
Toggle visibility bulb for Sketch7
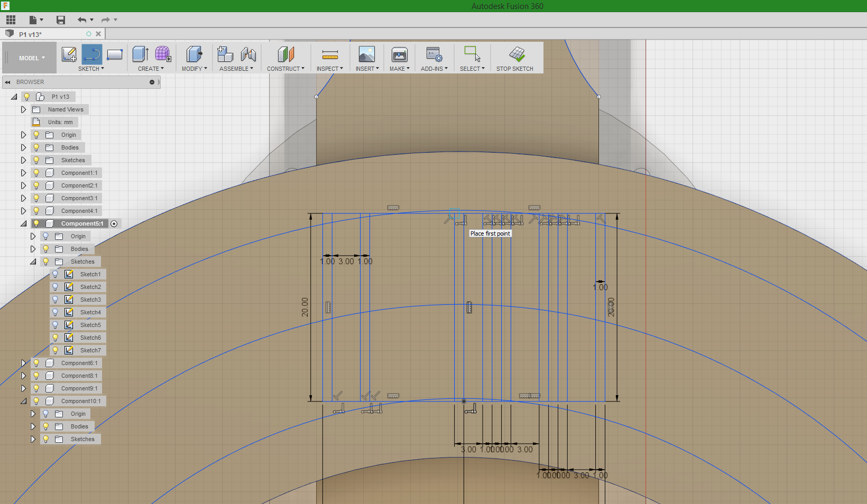pyautogui.click(x=56, y=350)
